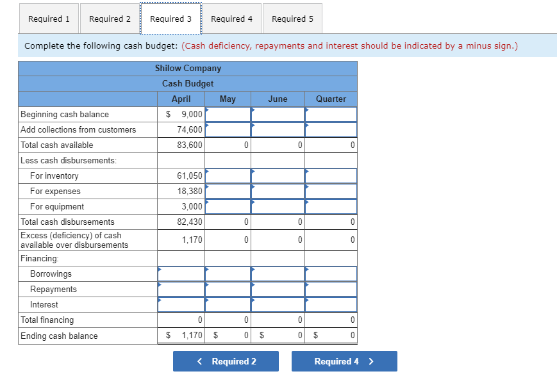The width and height of the screenshot is (557, 392).
Task: Click the active Required 3 tab
Action: (170, 19)
